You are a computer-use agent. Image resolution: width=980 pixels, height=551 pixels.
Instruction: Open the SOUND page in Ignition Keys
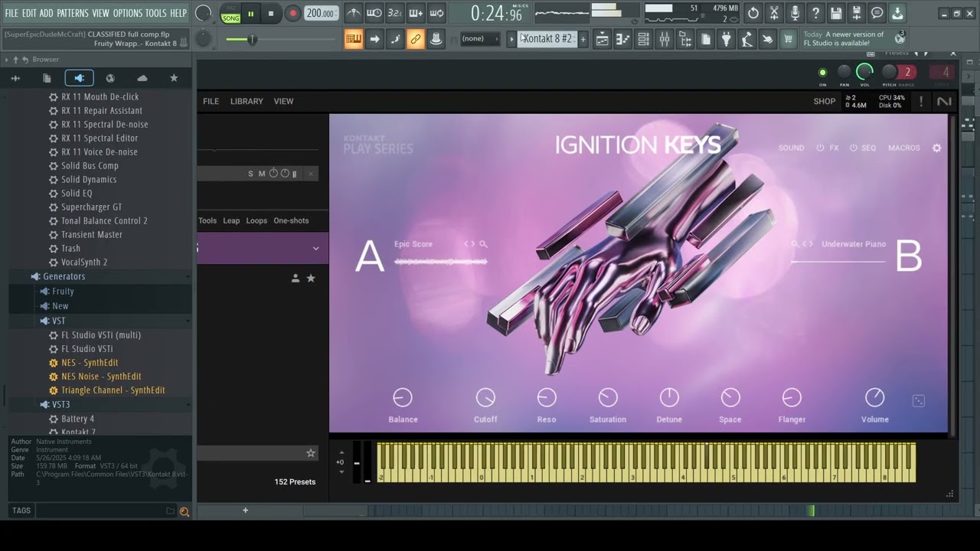[x=791, y=148]
